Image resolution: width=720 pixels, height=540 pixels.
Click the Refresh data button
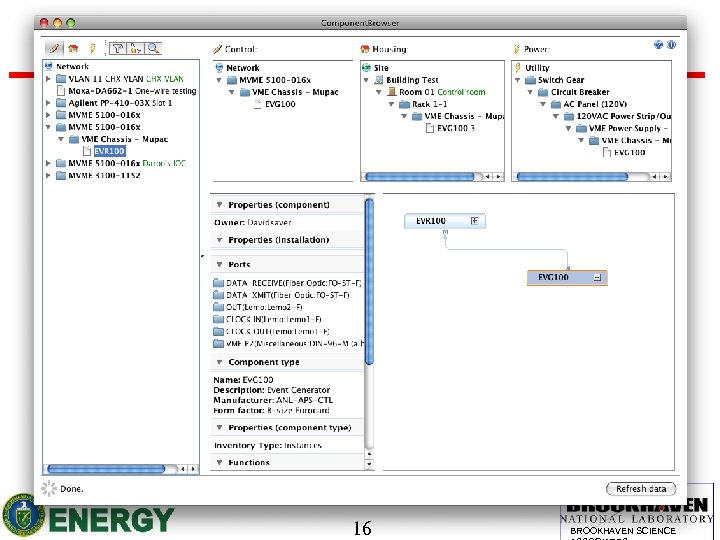641,489
